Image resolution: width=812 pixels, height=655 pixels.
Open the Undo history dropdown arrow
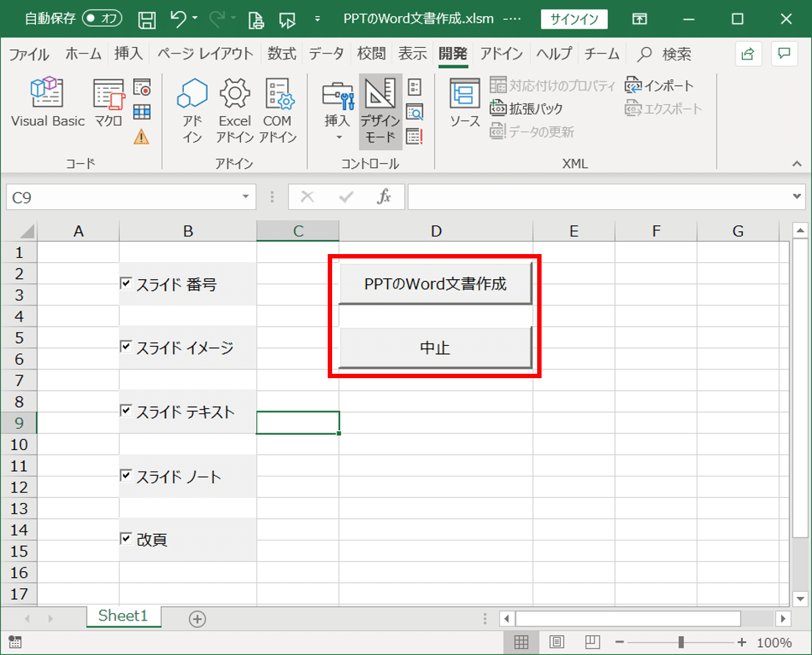click(x=195, y=18)
